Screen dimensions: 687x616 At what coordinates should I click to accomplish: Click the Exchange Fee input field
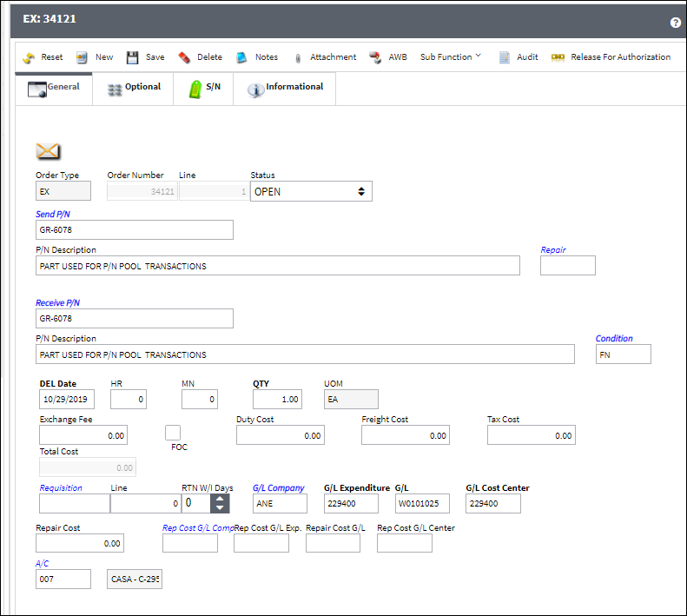pyautogui.click(x=83, y=435)
